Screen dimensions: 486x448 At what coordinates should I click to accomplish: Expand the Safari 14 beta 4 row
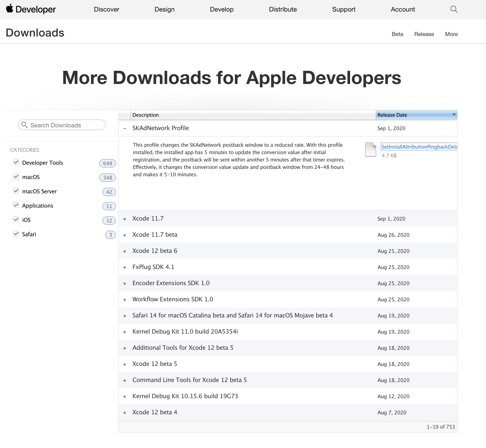(x=125, y=316)
